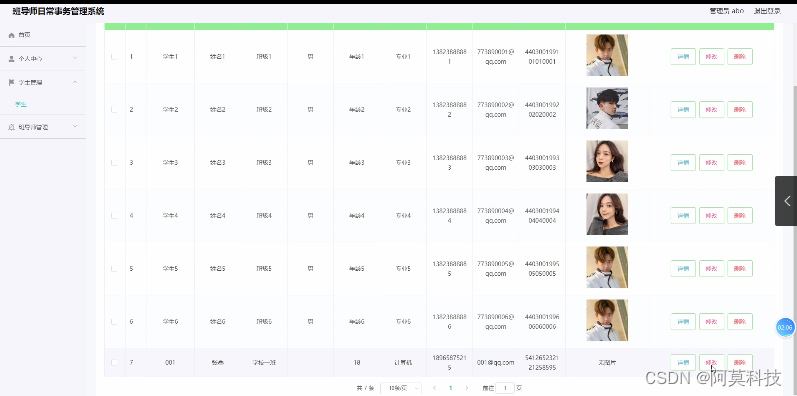Check the box for row 6
Image resolution: width=797 pixels, height=396 pixels.
(114, 322)
